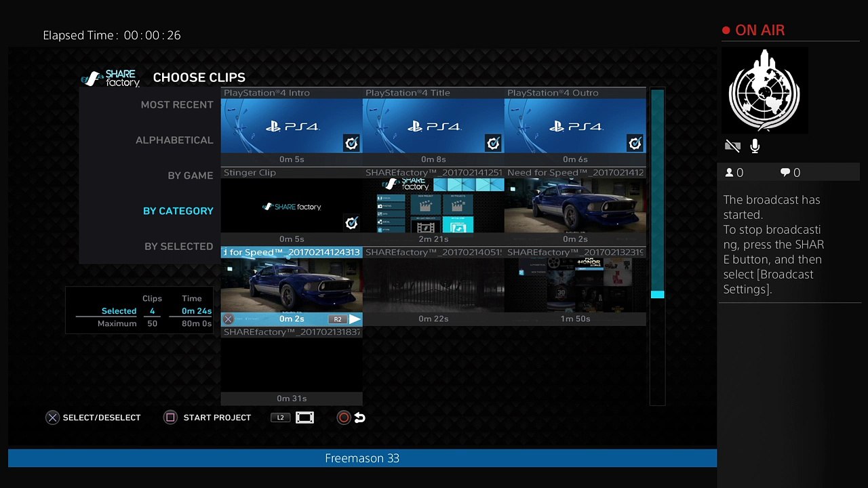868x488 pixels.
Task: Click the checkmark badge on PlayStation 4 Intro clip
Action: click(351, 143)
